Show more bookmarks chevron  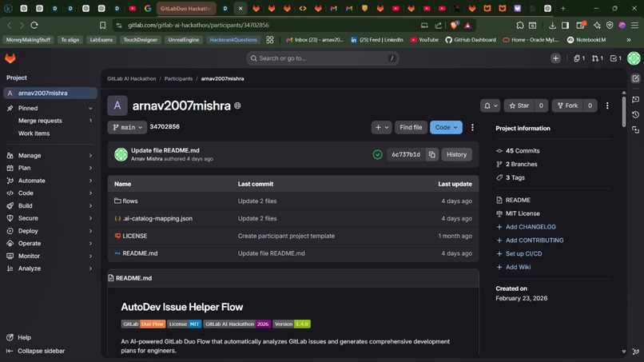click(628, 40)
